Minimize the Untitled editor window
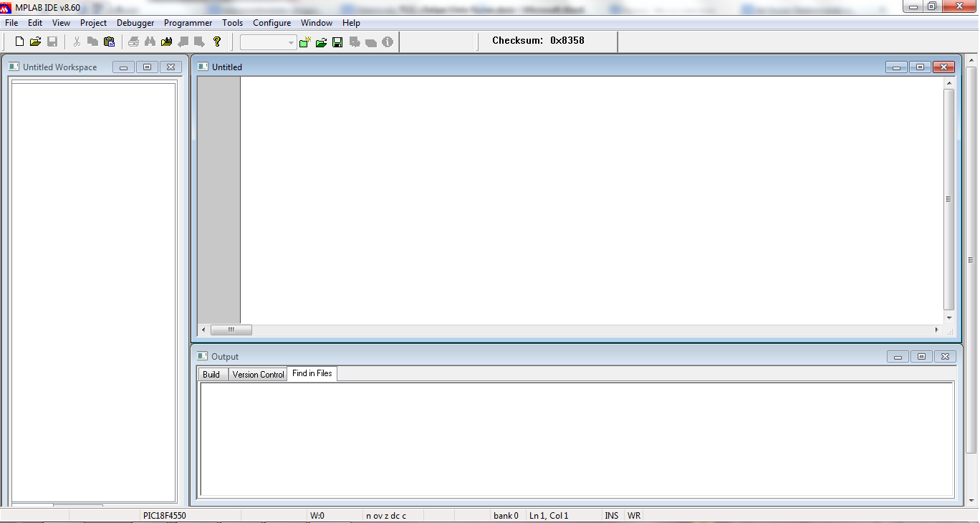The width and height of the screenshot is (980, 523). point(896,67)
